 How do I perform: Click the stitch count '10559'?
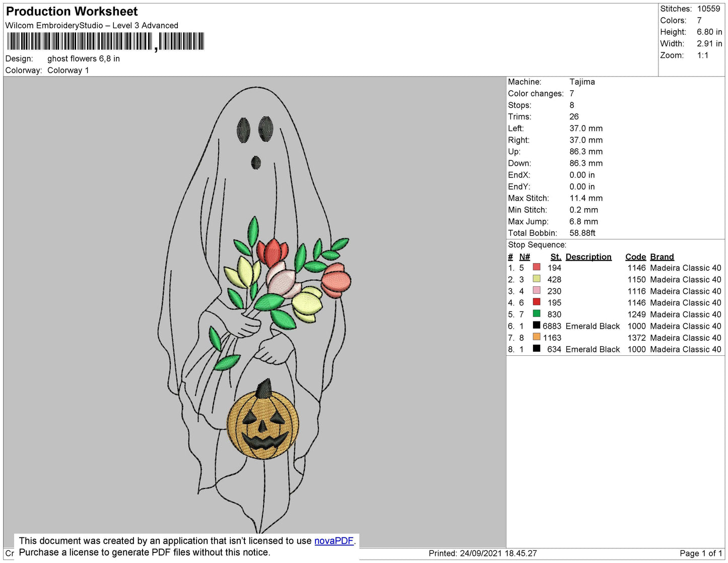click(708, 9)
